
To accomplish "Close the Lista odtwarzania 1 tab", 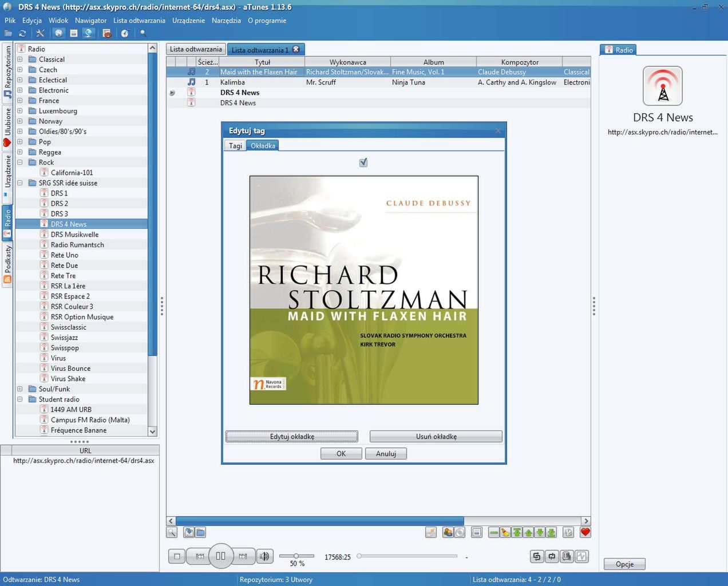I will [296, 49].
